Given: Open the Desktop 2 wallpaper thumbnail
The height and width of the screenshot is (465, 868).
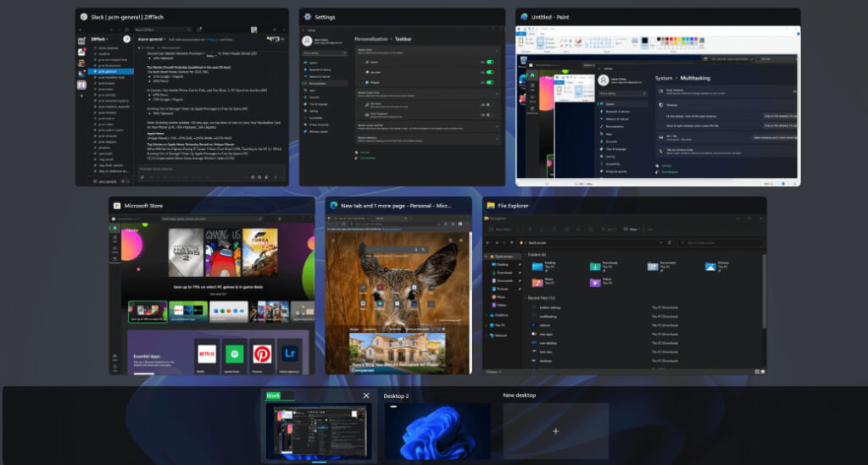Looking at the screenshot, I should [437, 431].
